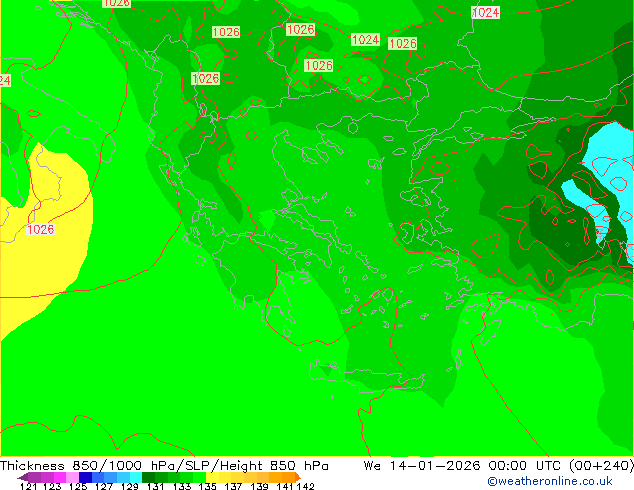
Task: Click the legend value 121
Action: pyautogui.click(x=29, y=486)
